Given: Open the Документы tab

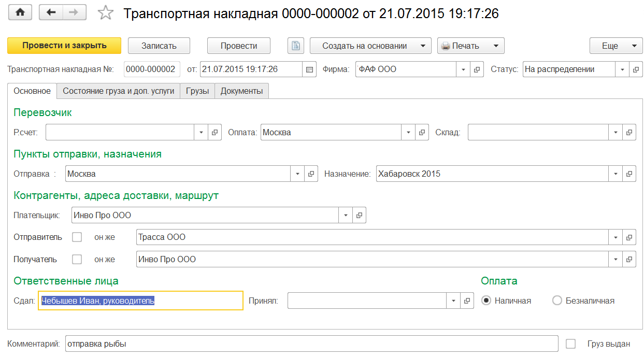Looking at the screenshot, I should [241, 91].
